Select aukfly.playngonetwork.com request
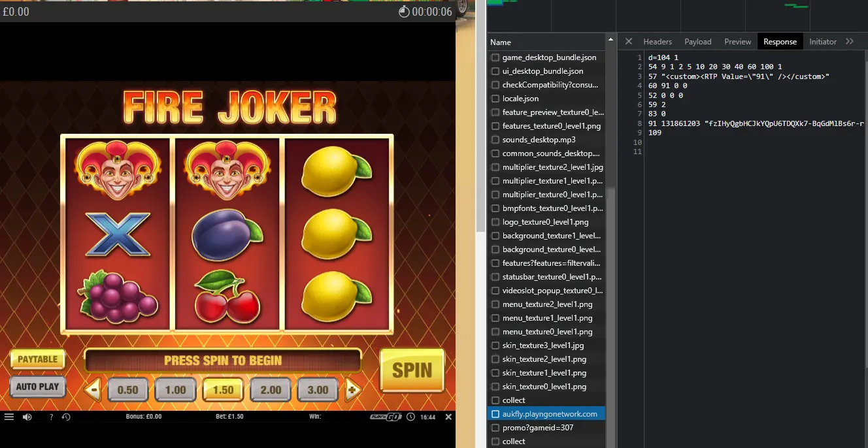This screenshot has width=868, height=448. pos(546,414)
